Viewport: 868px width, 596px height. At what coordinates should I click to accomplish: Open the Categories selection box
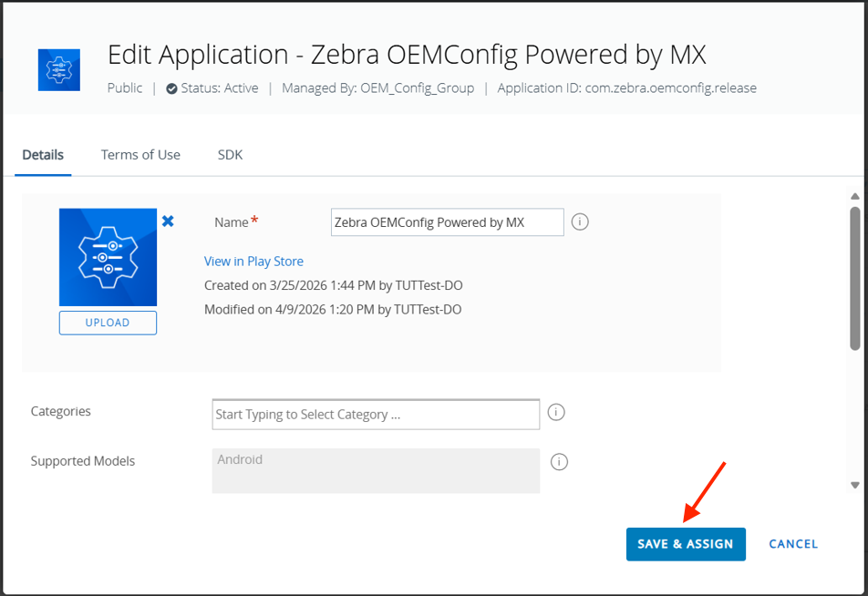[376, 414]
